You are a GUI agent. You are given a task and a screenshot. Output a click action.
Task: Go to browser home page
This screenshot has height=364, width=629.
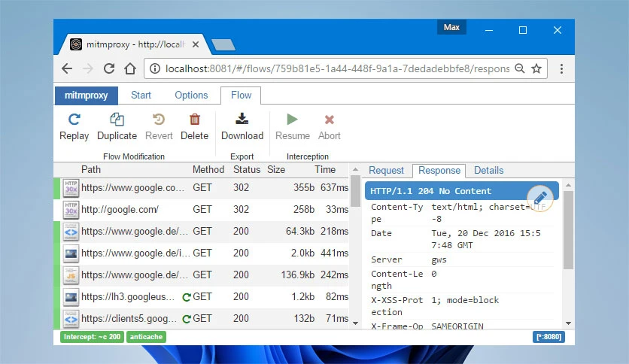pyautogui.click(x=130, y=68)
